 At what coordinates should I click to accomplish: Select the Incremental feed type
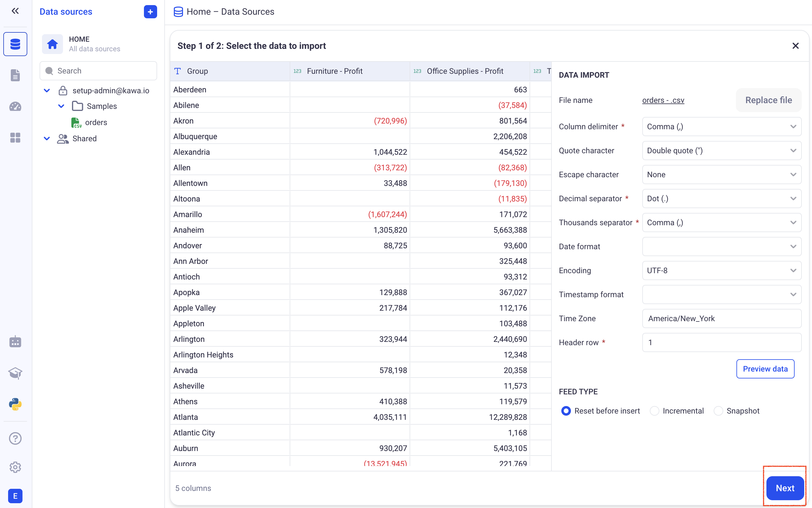(655, 411)
